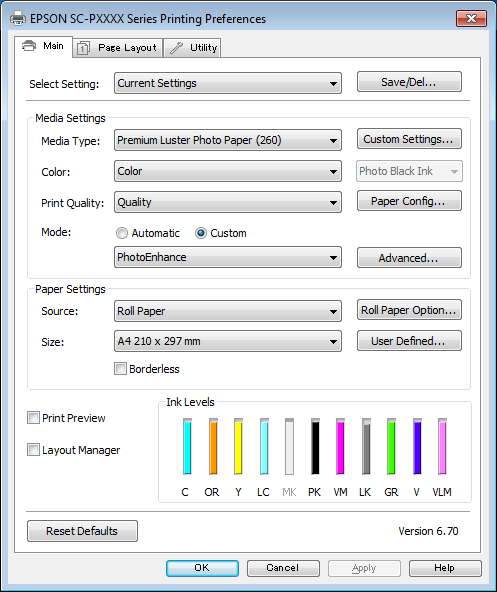497x592 pixels.
Task: Open the PhotoEnhance mode dropdown
Action: coord(228,257)
